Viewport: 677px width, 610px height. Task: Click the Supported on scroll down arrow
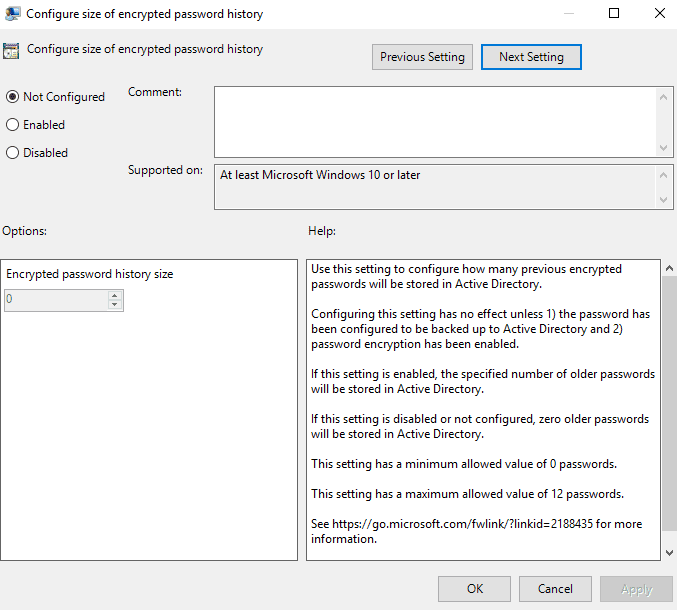665,201
